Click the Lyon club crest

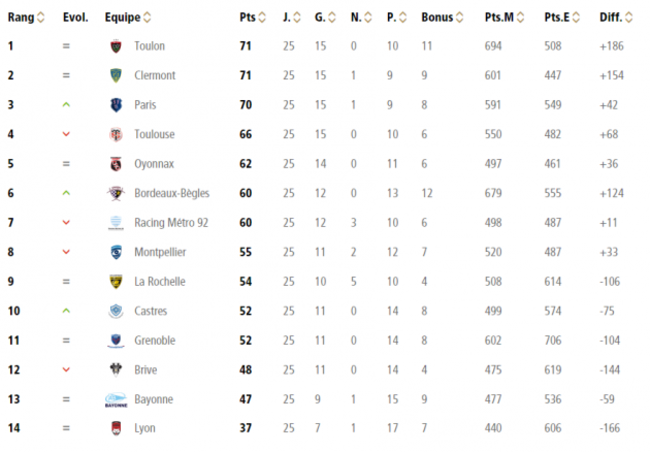[115, 428]
